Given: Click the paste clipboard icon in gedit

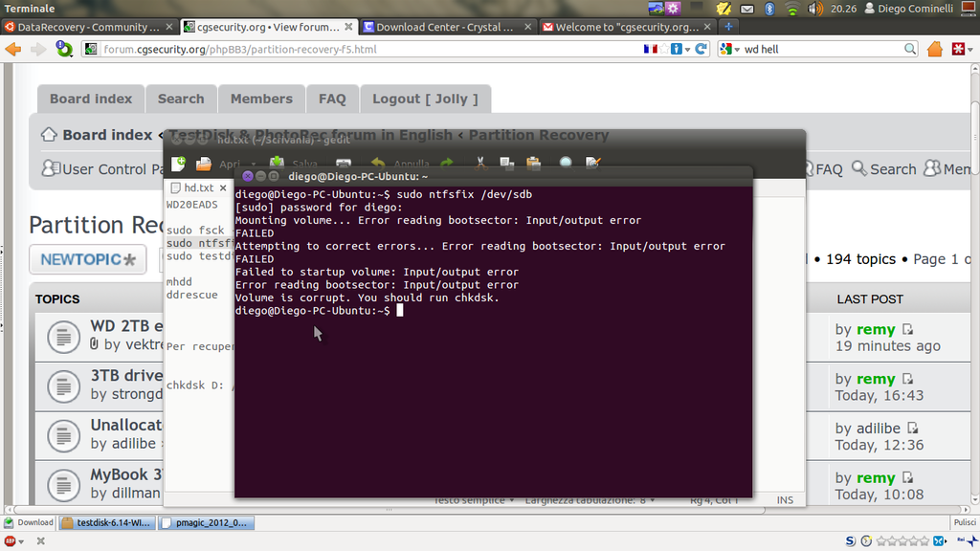Looking at the screenshot, I should point(534,165).
